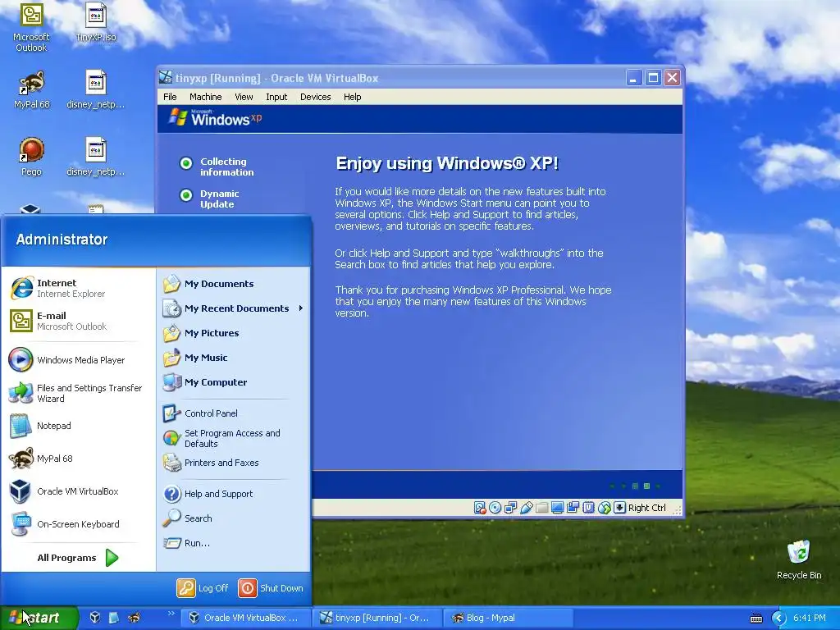Screen dimensions: 840x630
Task: Click VirtualBox recording status icon
Action: click(573, 507)
